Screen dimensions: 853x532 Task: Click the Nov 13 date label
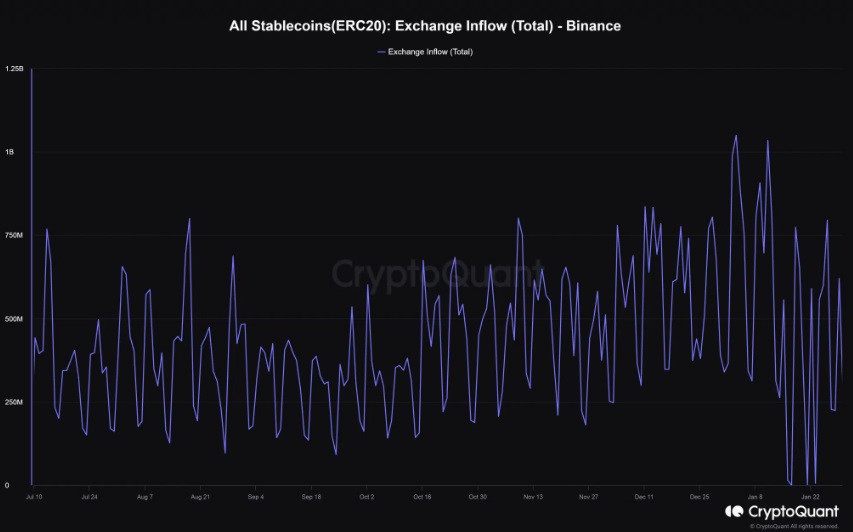pyautogui.click(x=533, y=497)
